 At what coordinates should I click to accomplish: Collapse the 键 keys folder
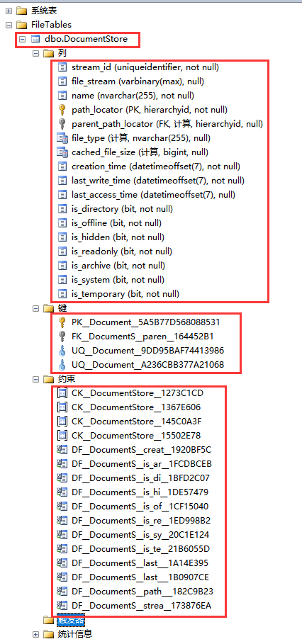click(35, 308)
